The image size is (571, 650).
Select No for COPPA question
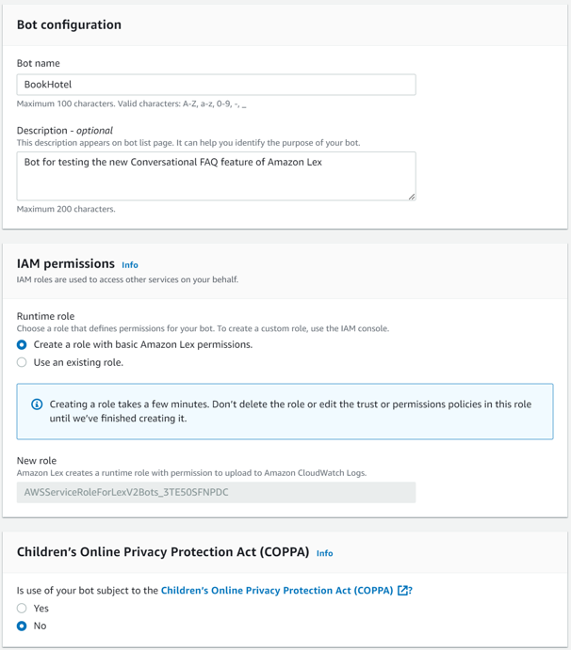pos(22,626)
